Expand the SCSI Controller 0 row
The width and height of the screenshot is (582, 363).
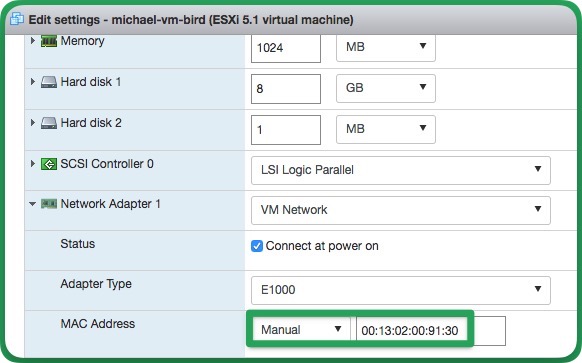pyautogui.click(x=32, y=163)
